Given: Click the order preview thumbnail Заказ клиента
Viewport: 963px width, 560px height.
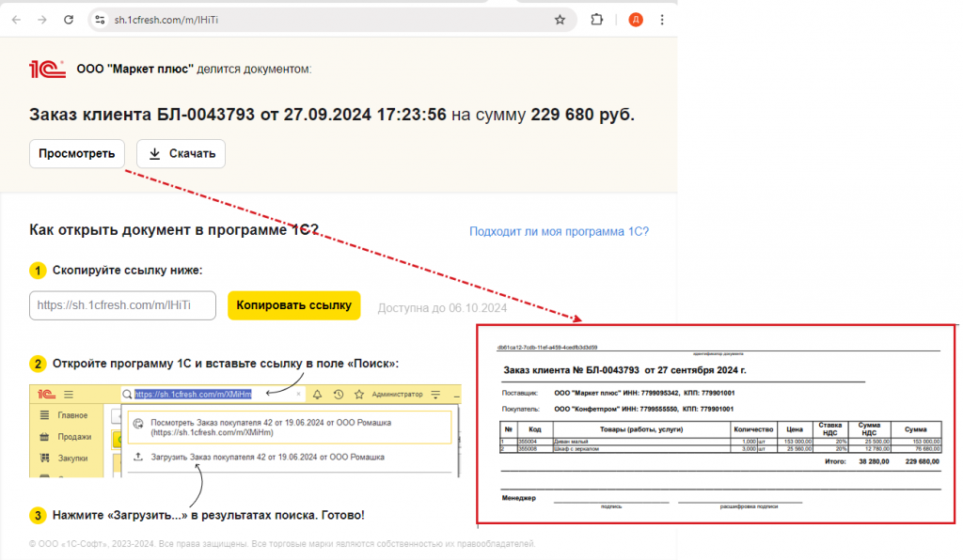Looking at the screenshot, I should click(x=716, y=424).
